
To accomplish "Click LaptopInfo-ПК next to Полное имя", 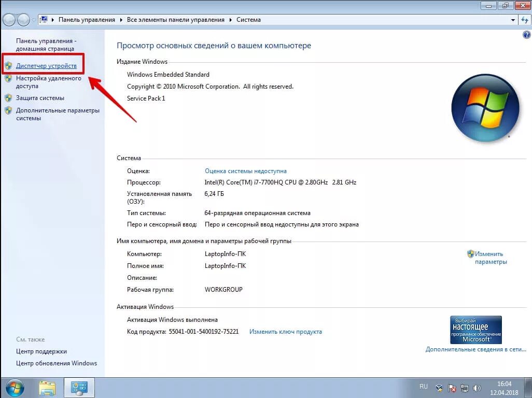I will [225, 266].
